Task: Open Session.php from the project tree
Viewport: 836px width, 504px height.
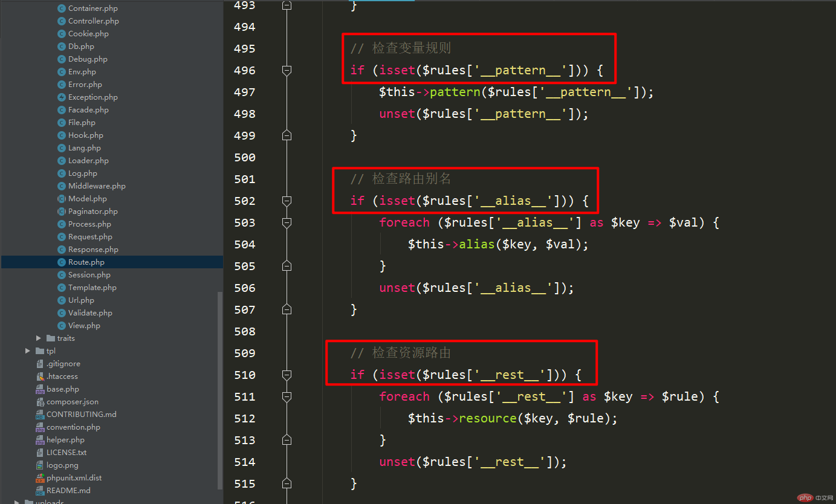Action: (89, 275)
